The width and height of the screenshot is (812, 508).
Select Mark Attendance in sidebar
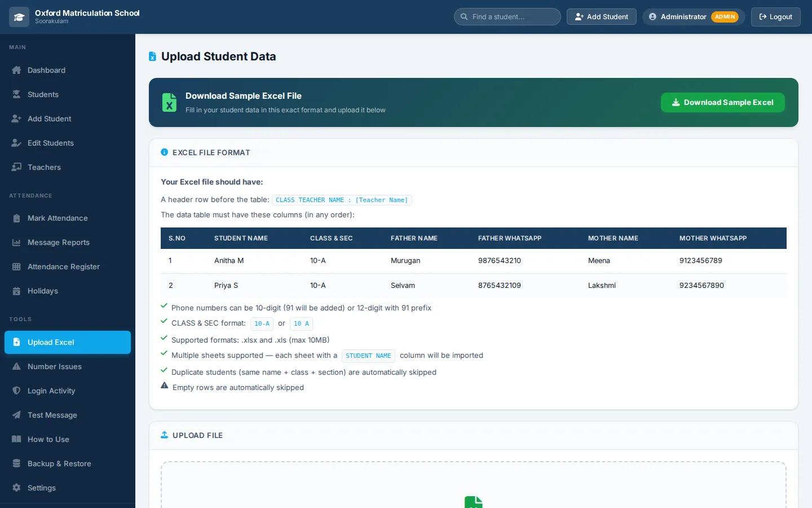(x=68, y=218)
